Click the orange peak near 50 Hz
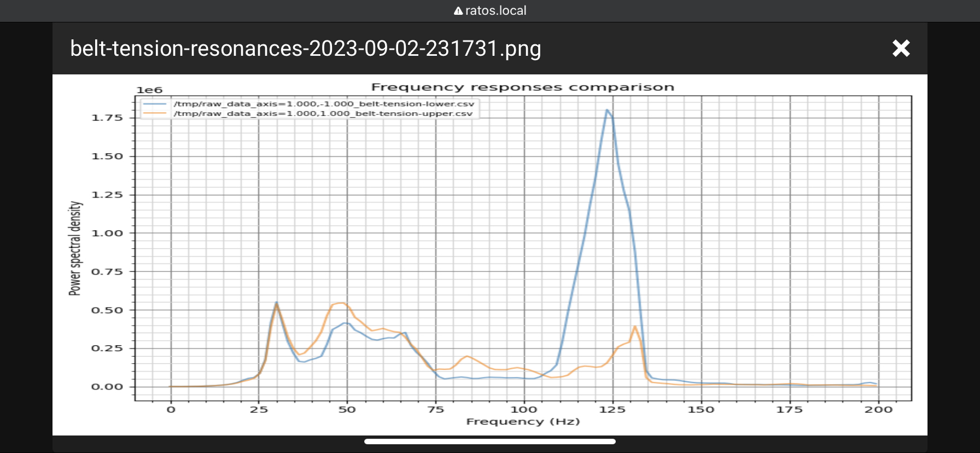The image size is (980, 453). click(x=340, y=303)
